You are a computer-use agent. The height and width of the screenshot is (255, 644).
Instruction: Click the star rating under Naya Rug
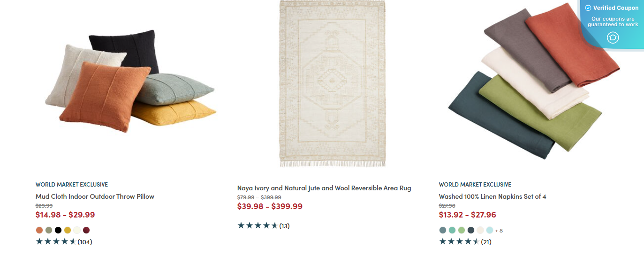(258, 225)
